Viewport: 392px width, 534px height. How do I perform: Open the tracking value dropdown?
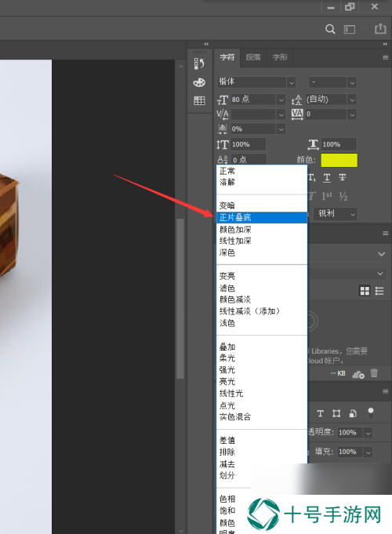352,114
